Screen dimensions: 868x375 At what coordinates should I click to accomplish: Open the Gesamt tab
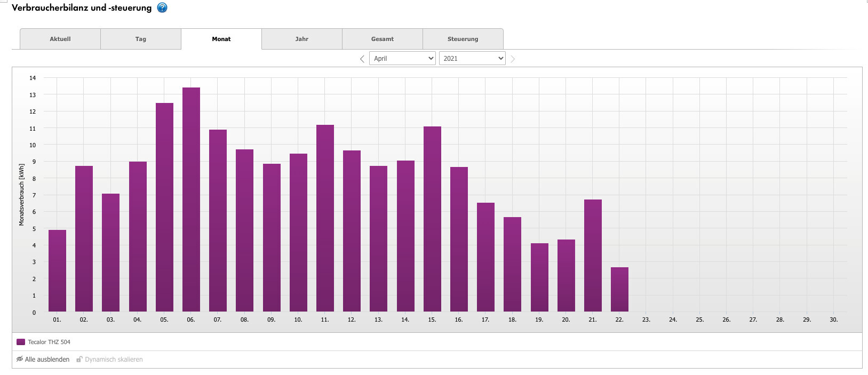coord(383,39)
